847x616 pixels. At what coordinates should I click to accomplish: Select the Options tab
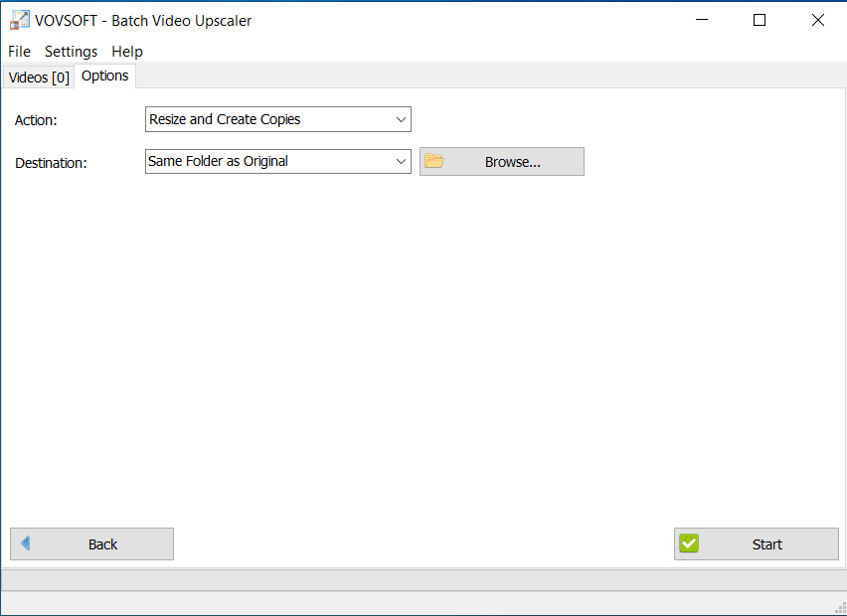pos(104,76)
